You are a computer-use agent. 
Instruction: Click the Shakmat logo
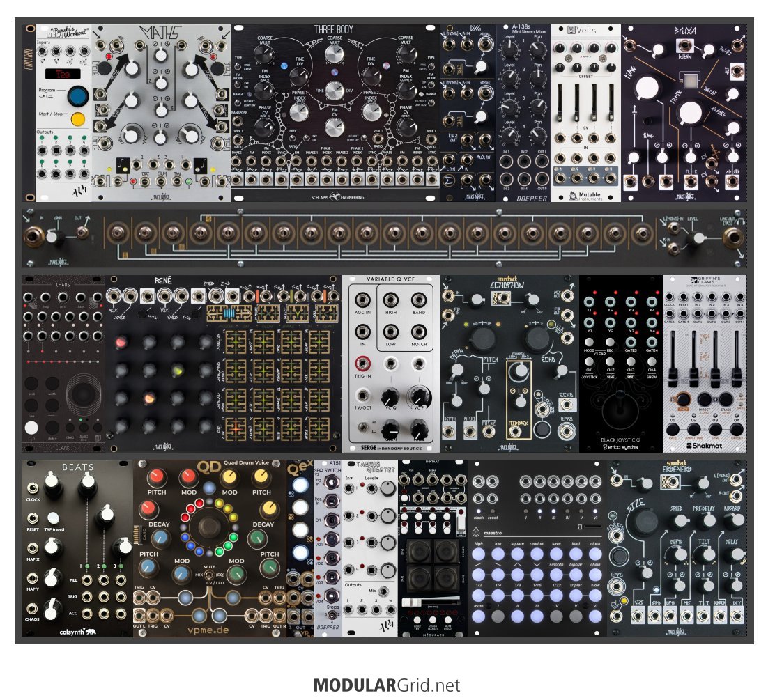tap(705, 446)
